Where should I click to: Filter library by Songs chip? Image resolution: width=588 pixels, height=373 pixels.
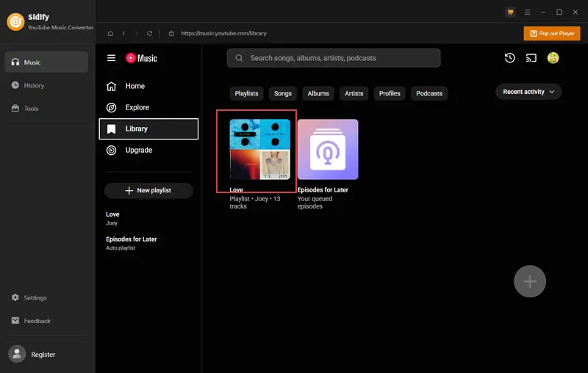click(283, 93)
